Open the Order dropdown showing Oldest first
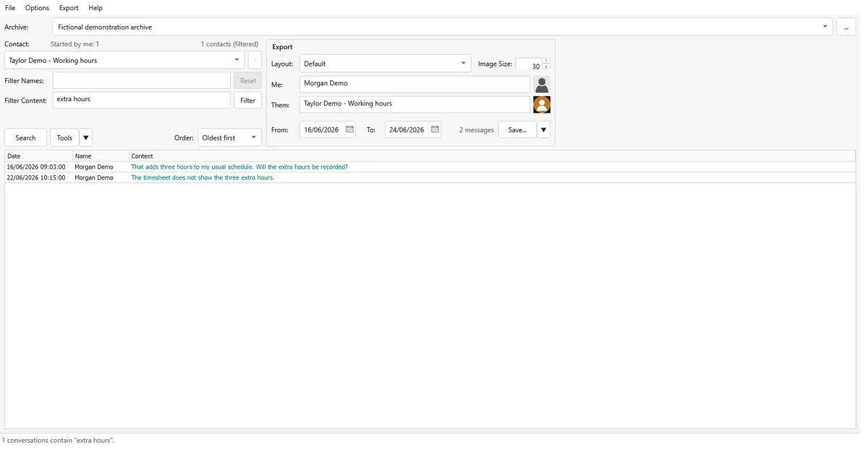Image resolution: width=868 pixels, height=450 pixels. click(x=229, y=137)
